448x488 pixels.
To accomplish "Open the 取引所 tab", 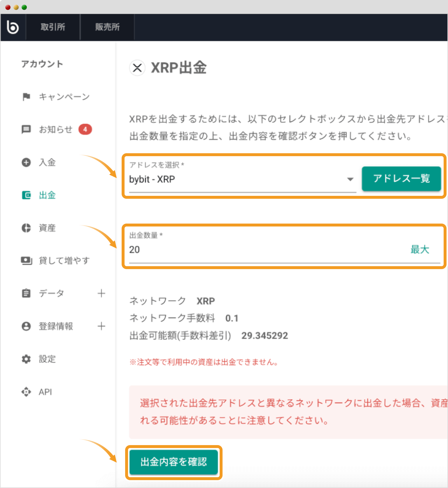I will coord(53,27).
